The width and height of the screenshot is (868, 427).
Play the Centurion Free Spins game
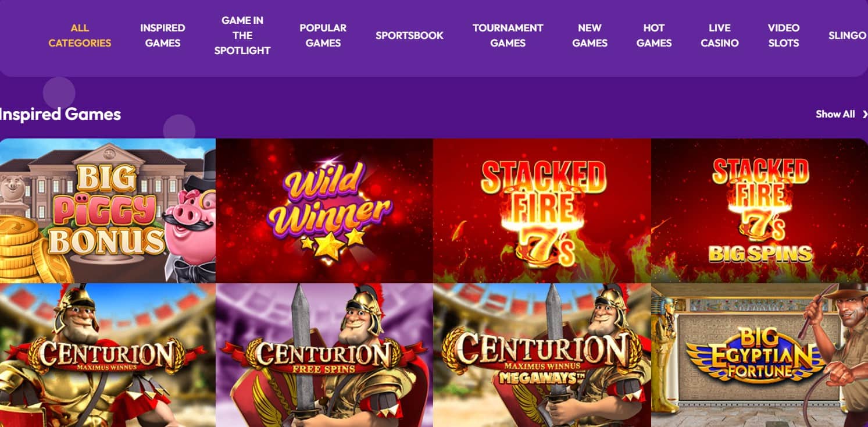(x=324, y=355)
